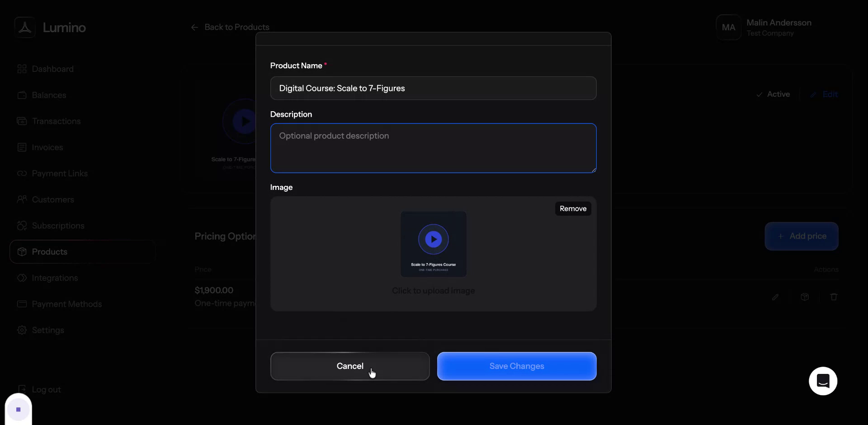Screen dimensions: 868x425
Task: Click the Customers sidebar icon
Action: [22, 199]
